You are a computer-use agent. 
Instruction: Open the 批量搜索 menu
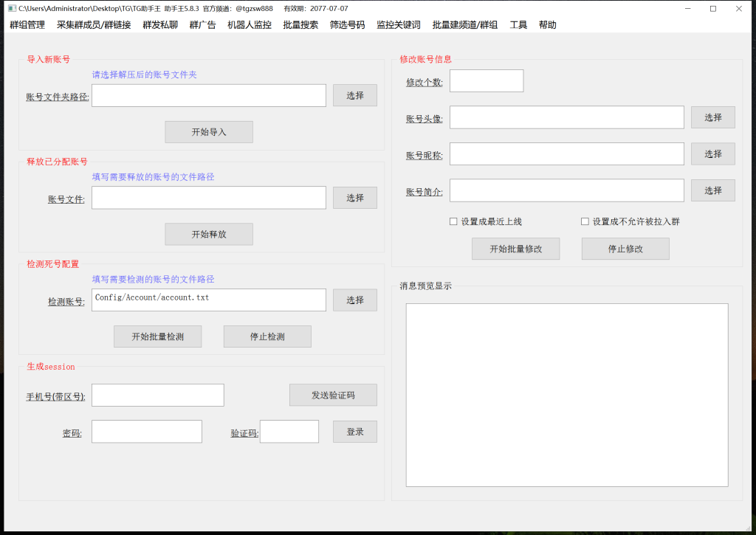pyautogui.click(x=301, y=25)
